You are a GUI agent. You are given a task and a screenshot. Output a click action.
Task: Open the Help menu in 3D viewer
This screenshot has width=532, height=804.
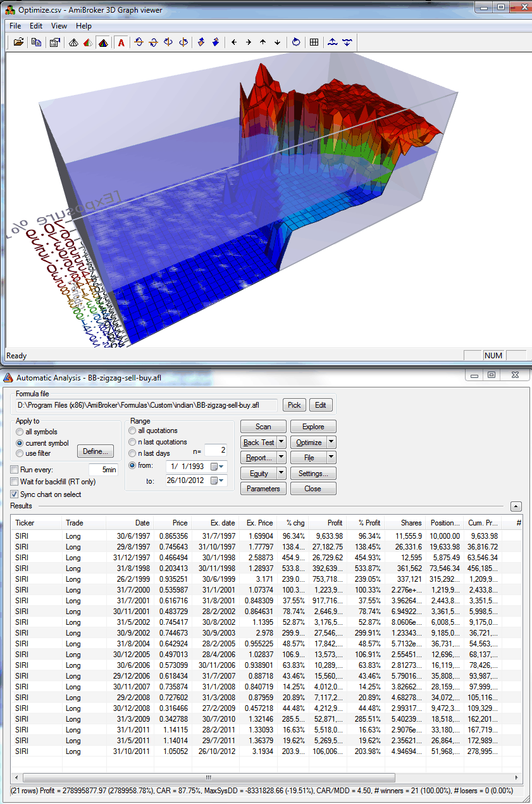(x=84, y=26)
